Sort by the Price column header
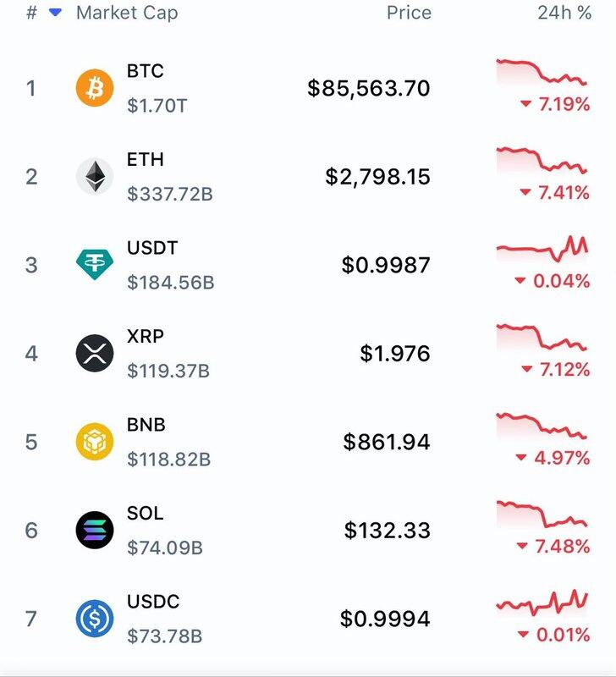Image resolution: width=616 pixels, height=677 pixels. 409,14
